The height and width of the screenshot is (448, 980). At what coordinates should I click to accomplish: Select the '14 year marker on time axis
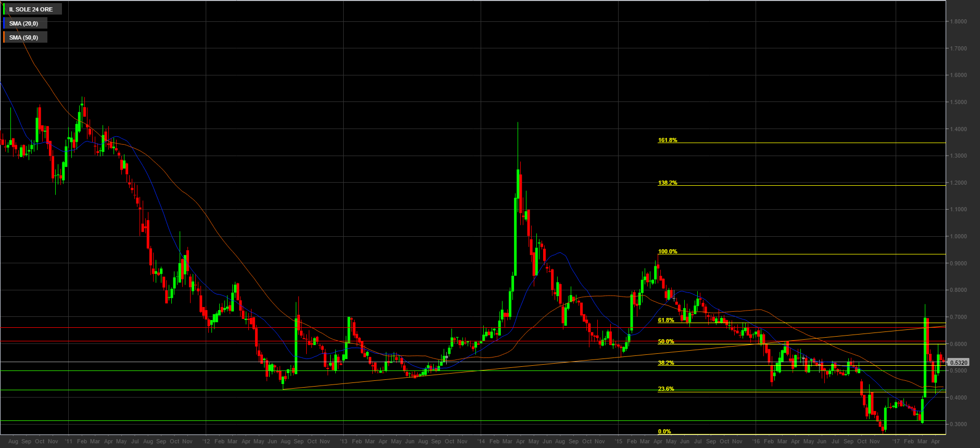[x=481, y=441]
